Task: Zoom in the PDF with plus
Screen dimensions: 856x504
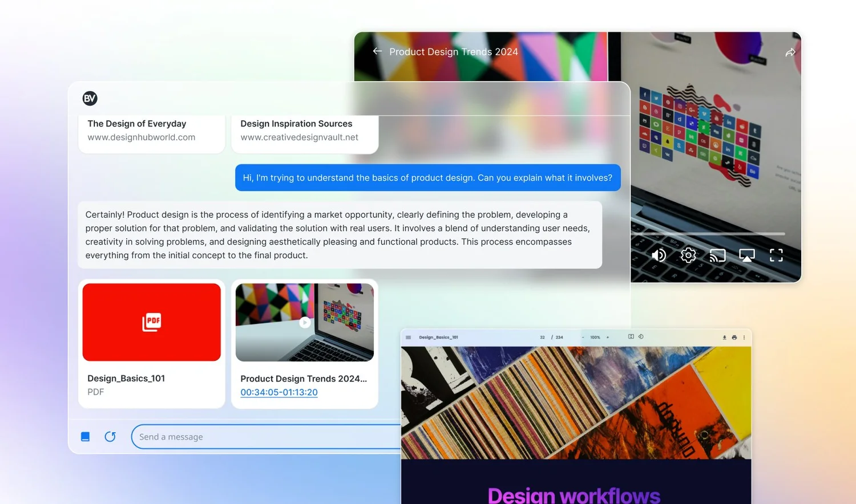Action: click(x=608, y=338)
